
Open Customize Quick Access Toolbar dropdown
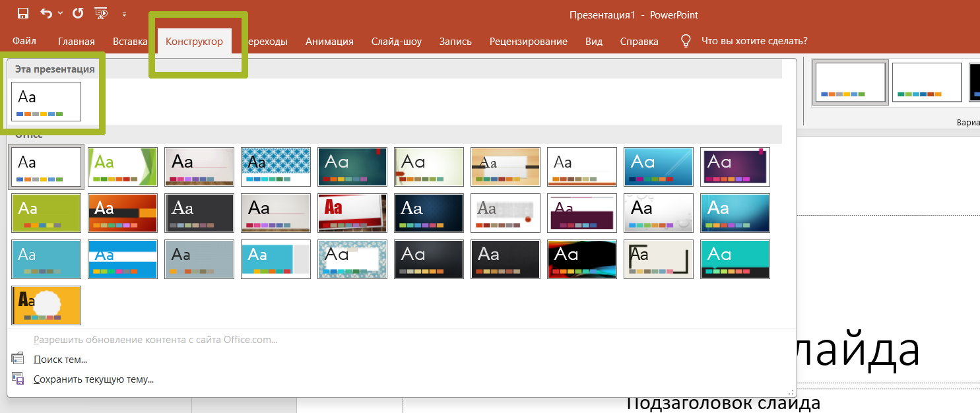click(x=125, y=14)
